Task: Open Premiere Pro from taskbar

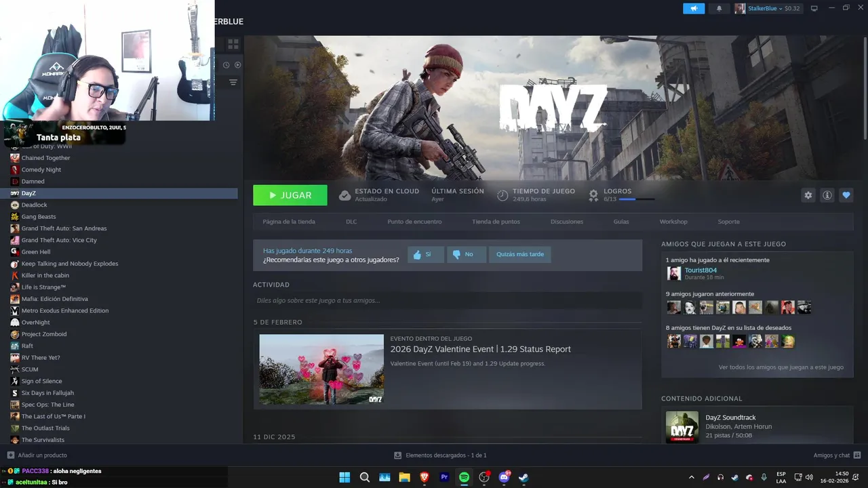Action: point(444,477)
